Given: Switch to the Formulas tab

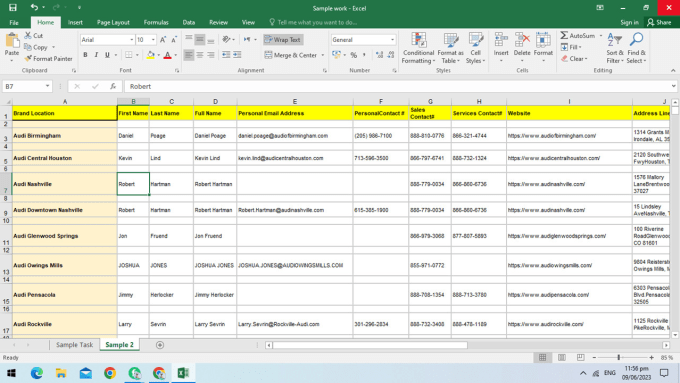Looking at the screenshot, I should coord(156,22).
